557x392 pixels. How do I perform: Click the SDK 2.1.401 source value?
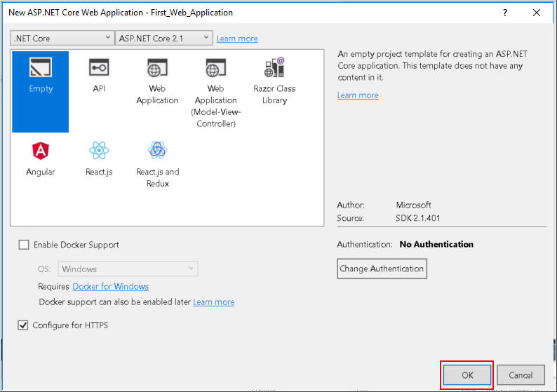pos(418,218)
